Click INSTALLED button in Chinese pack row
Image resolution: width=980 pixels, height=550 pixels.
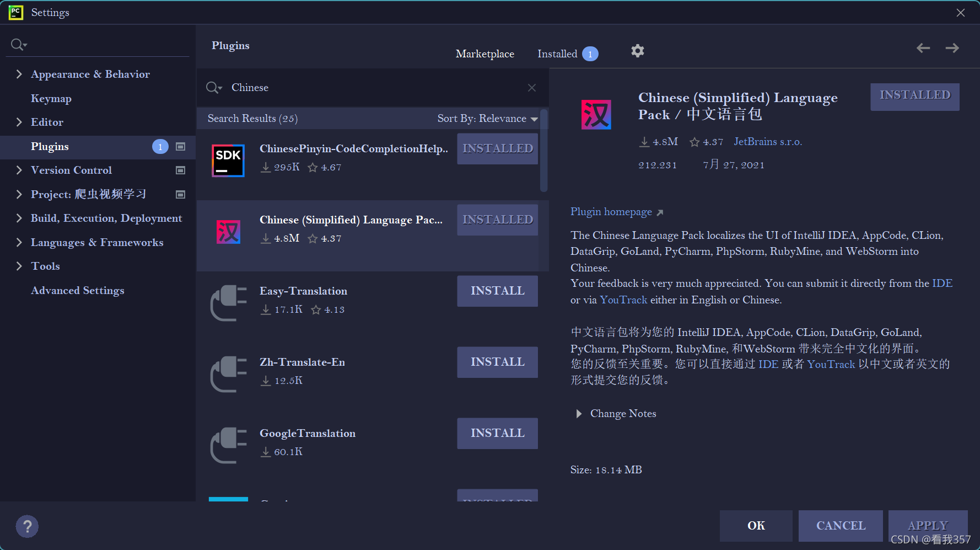tap(497, 220)
